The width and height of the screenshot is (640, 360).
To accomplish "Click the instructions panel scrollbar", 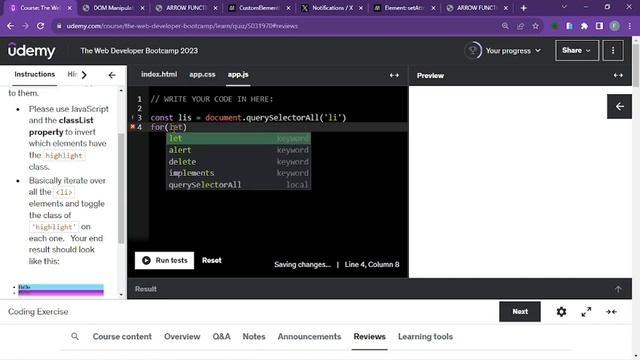I will click(121, 188).
